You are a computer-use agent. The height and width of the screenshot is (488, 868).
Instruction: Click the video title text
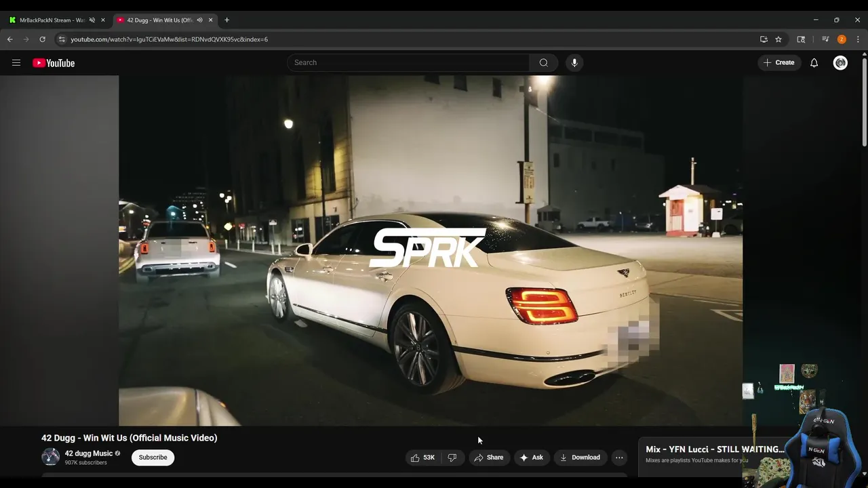point(130,438)
